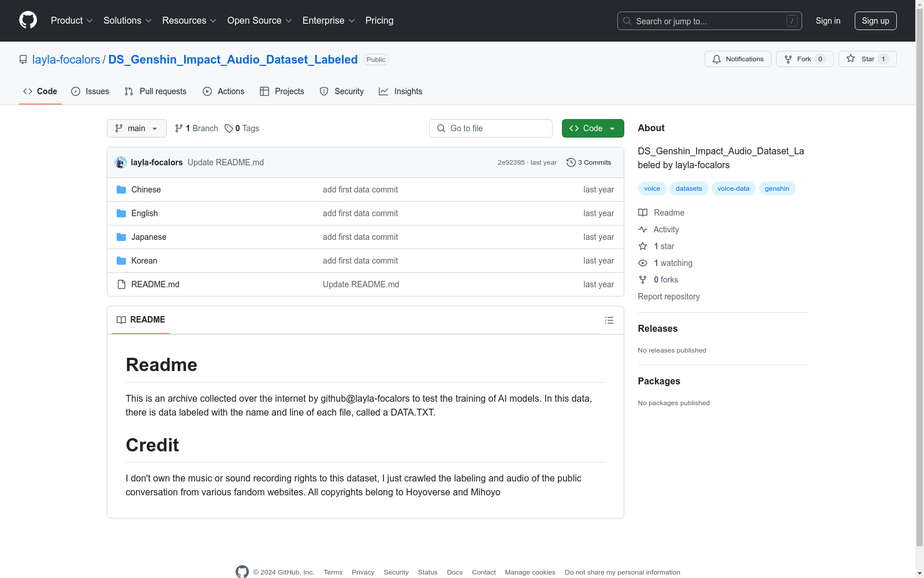This screenshot has width=924, height=578.
Task: Open add first data commit for English
Action: click(360, 213)
